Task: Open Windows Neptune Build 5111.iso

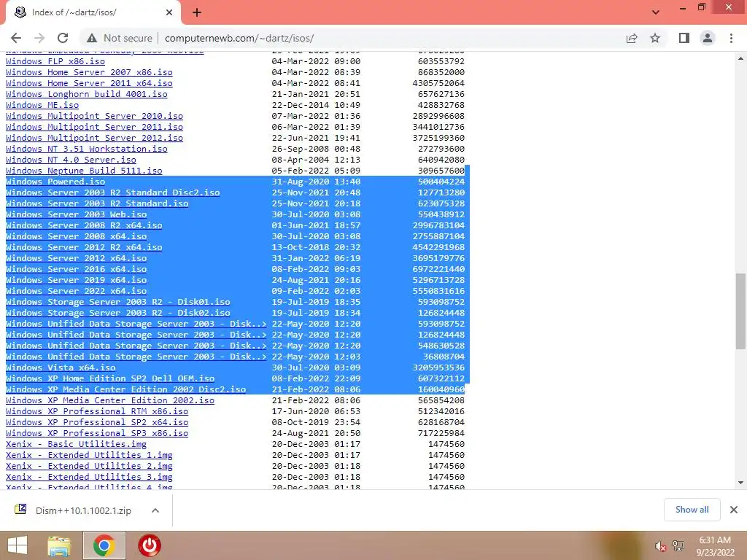Action: (x=84, y=171)
